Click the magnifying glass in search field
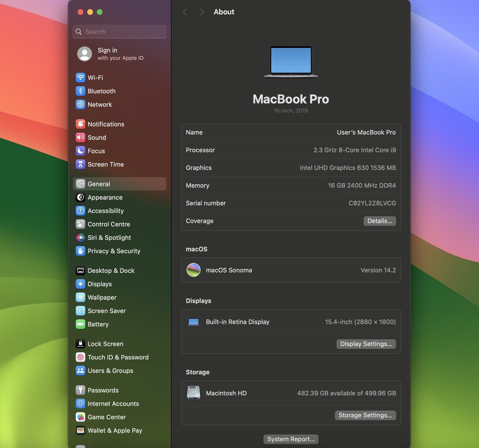Screen dimensions: 479x448 pos(79,32)
